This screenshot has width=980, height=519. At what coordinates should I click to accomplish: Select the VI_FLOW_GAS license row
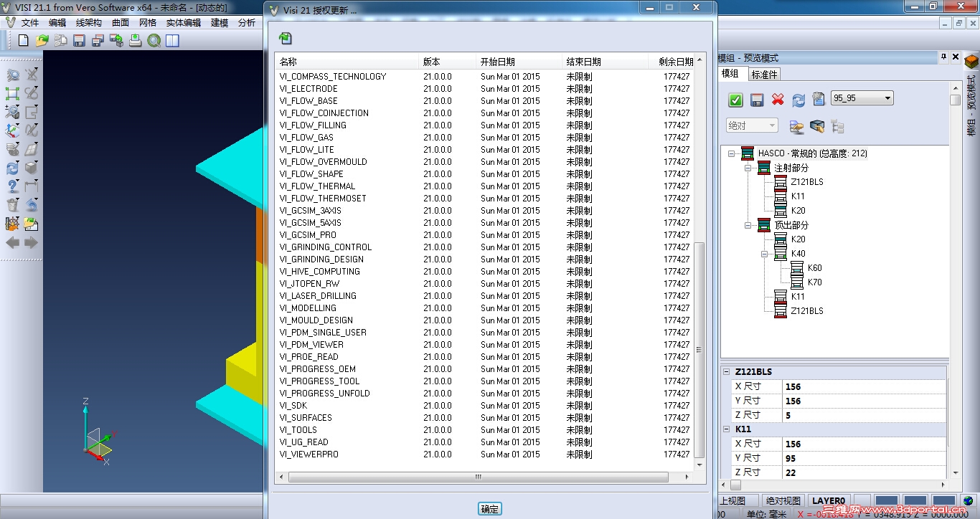click(486, 138)
